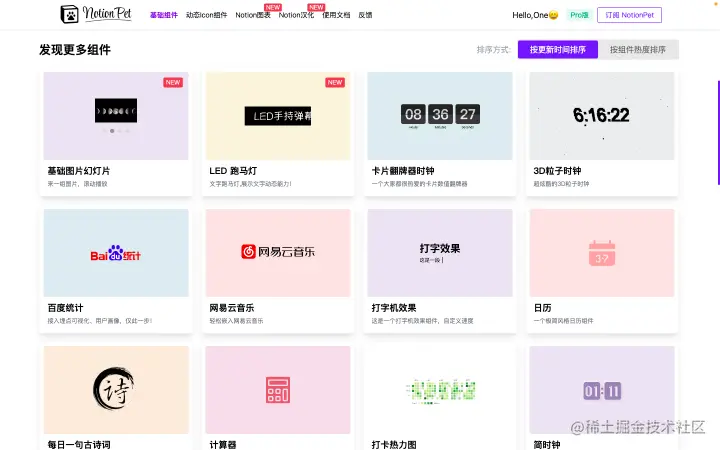Click the 订阅 NotionPet button

[629, 15]
